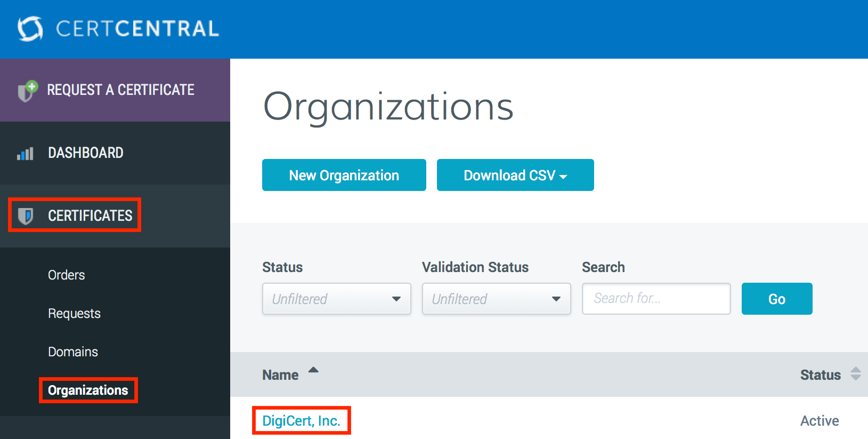Click the Name column header
This screenshot has height=439, width=868.
280,375
